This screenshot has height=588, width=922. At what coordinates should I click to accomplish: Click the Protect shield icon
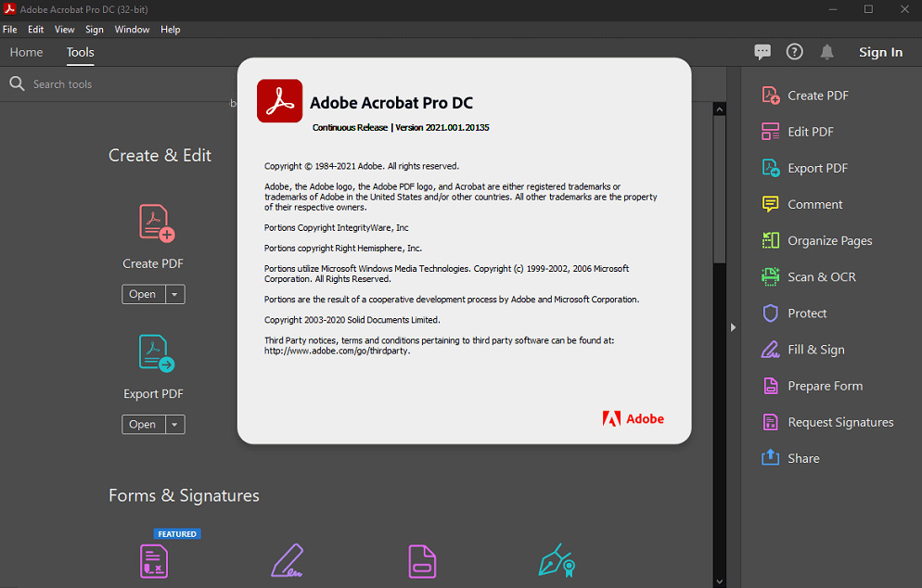pos(770,313)
